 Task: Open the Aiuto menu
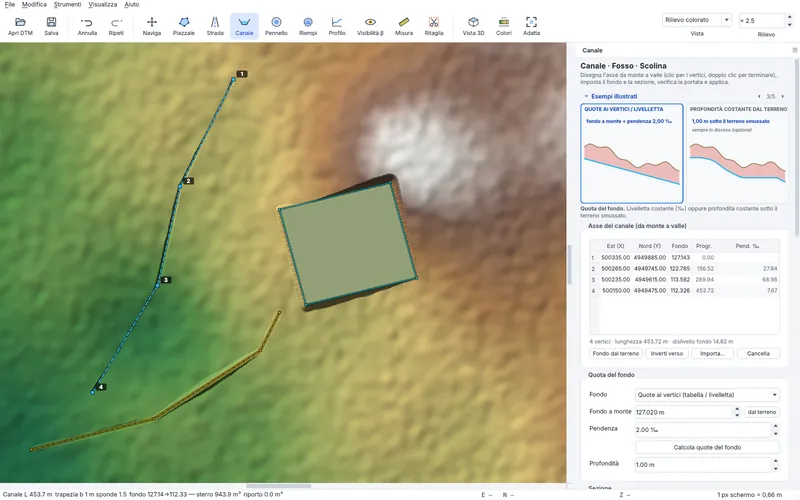pyautogui.click(x=132, y=5)
